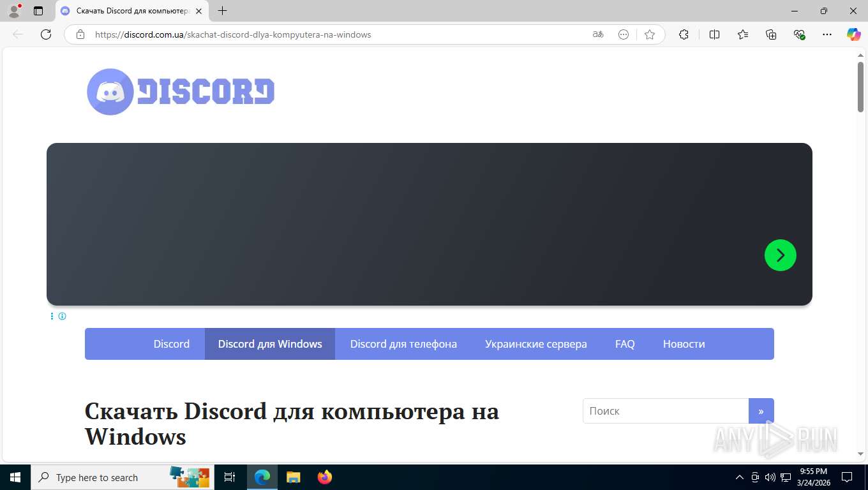This screenshot has width=868, height=490.
Task: Click the Поиск search field
Action: tap(666, 411)
